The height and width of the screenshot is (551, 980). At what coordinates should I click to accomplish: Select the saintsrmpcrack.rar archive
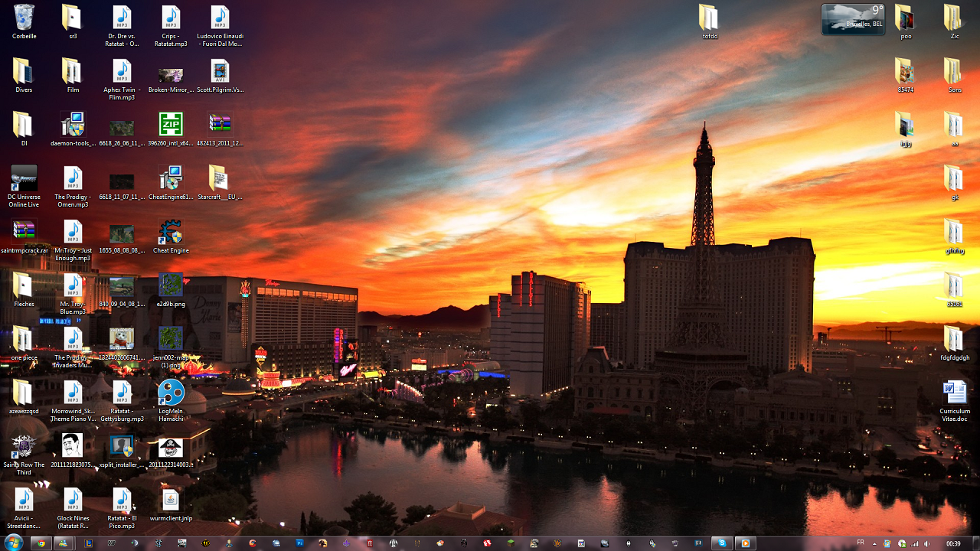pyautogui.click(x=24, y=236)
